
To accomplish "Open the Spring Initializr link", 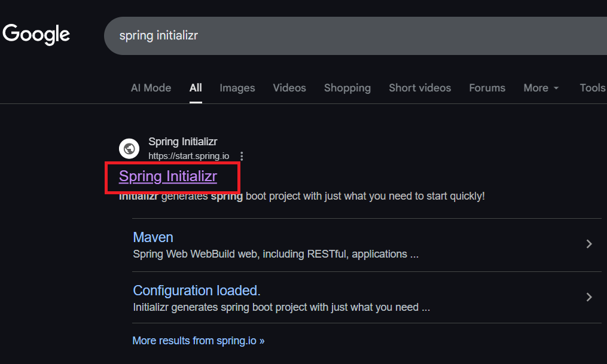I will 167,176.
